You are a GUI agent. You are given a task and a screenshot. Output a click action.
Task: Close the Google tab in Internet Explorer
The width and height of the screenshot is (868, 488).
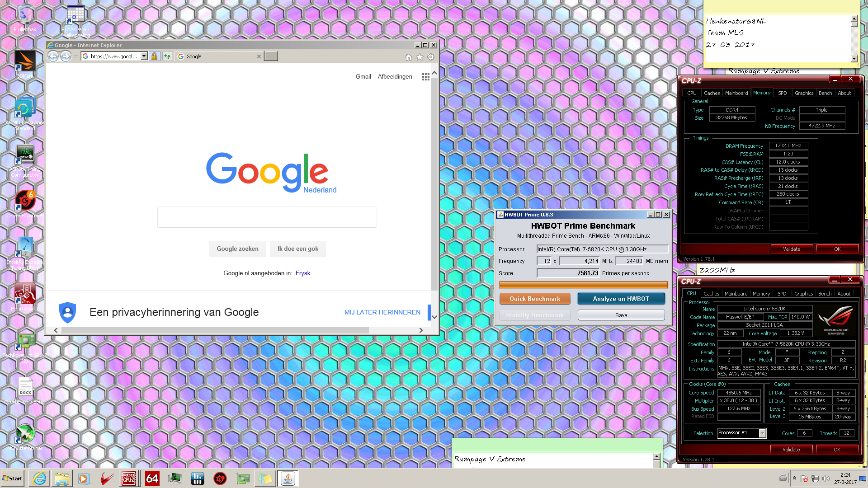click(259, 56)
